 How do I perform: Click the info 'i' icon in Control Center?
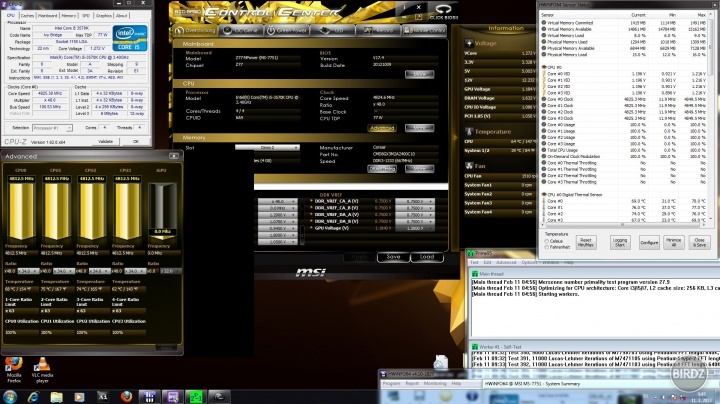pos(404,7)
